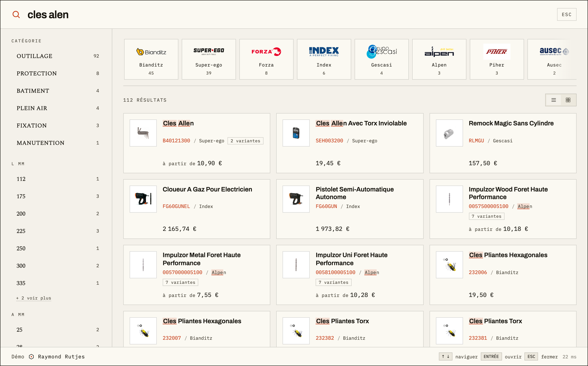
Task: Select L MM value 200
Action: coord(58,214)
